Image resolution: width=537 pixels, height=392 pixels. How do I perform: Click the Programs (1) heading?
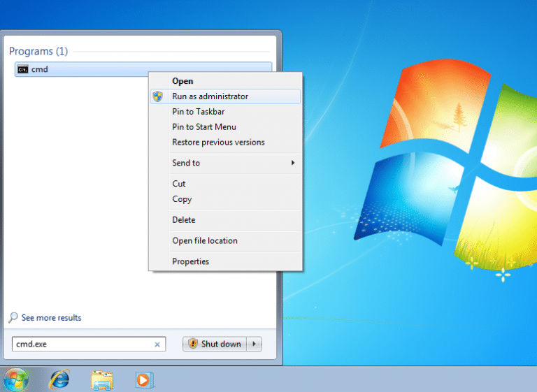tap(38, 51)
